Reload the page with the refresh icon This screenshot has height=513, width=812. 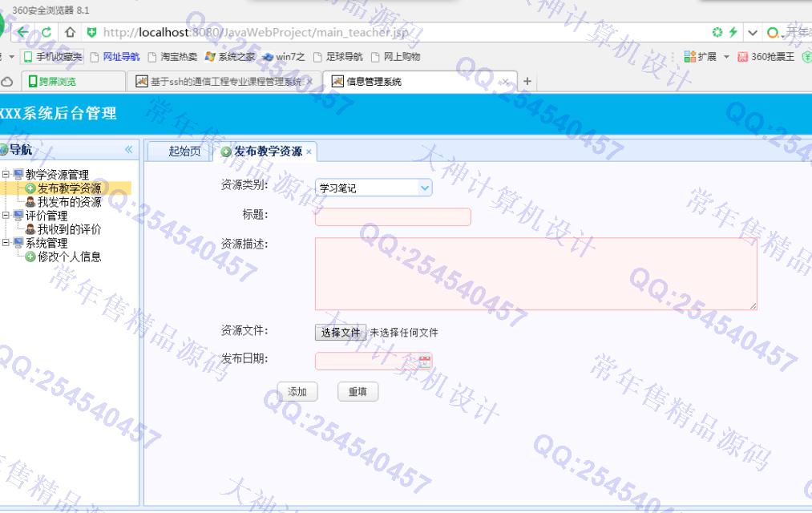[x=46, y=33]
